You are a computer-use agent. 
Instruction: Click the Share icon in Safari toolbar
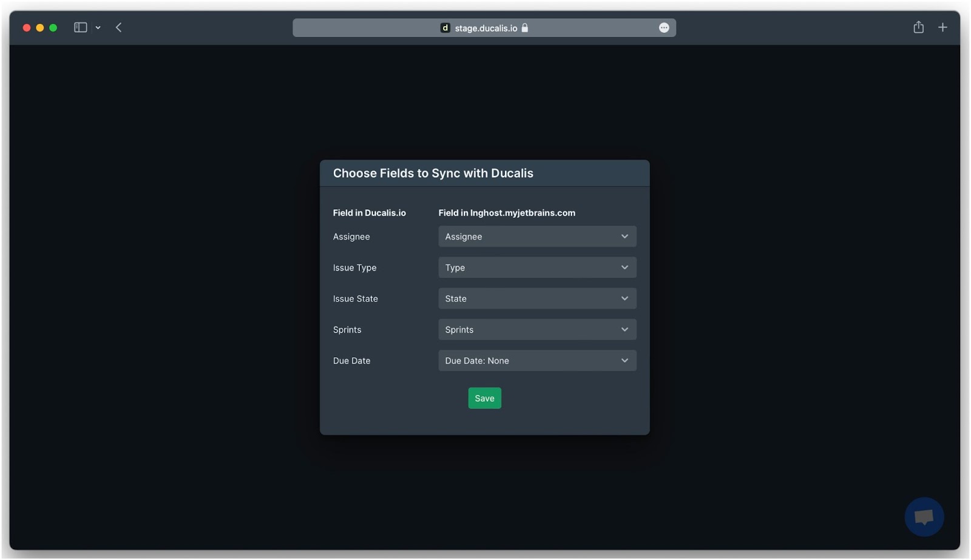(918, 27)
